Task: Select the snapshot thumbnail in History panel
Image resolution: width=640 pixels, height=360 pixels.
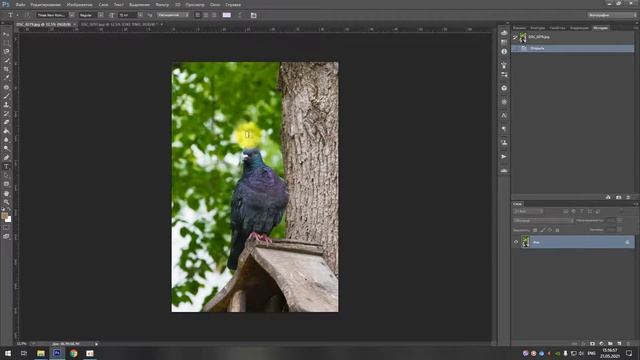Action: [x=523, y=37]
